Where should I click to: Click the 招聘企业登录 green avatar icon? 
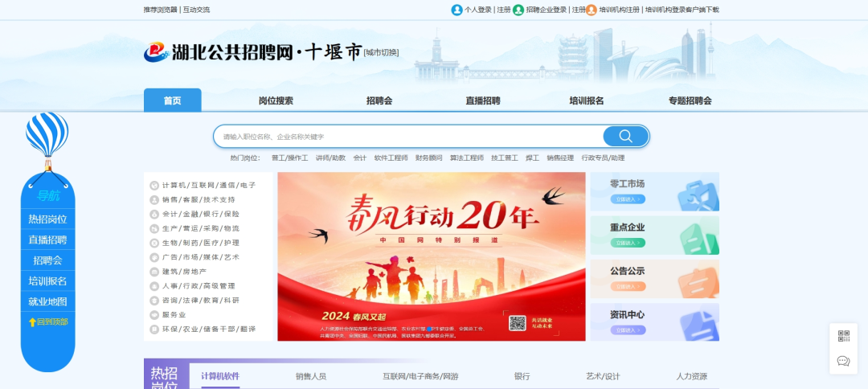[x=518, y=10]
